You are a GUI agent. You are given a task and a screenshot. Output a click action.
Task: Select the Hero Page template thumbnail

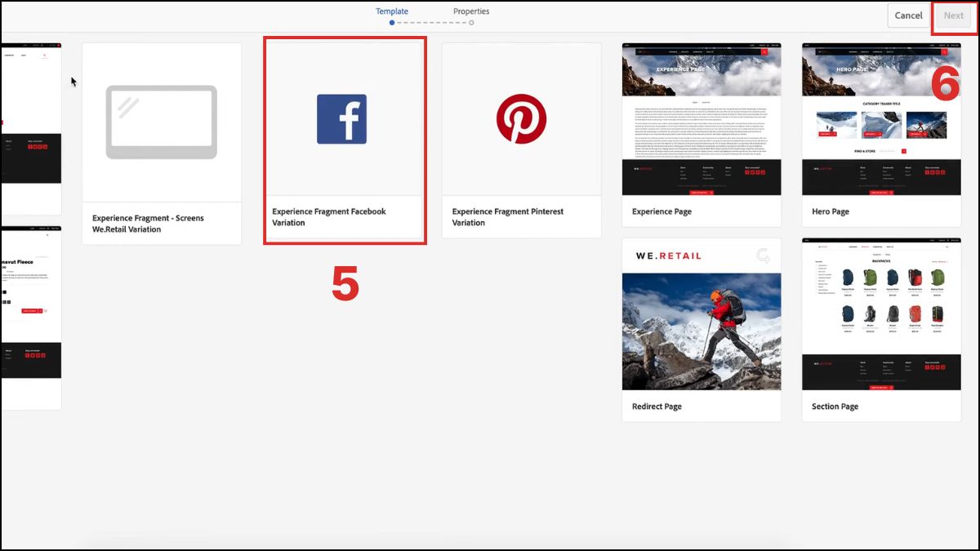coord(881,119)
